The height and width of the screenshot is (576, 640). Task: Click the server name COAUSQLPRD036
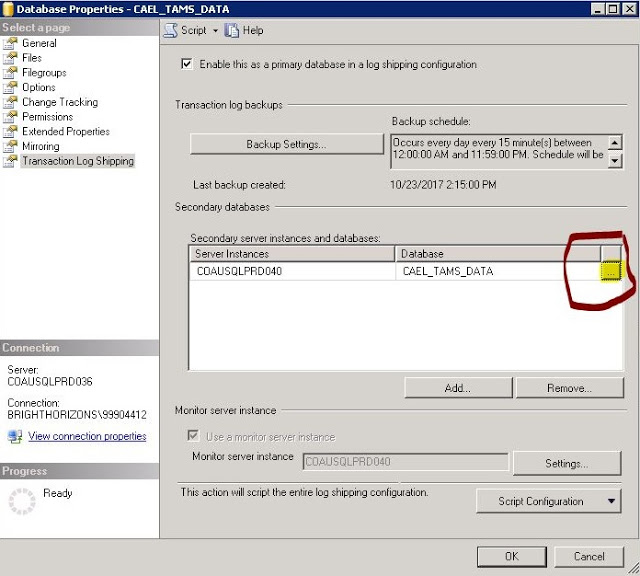(50, 381)
